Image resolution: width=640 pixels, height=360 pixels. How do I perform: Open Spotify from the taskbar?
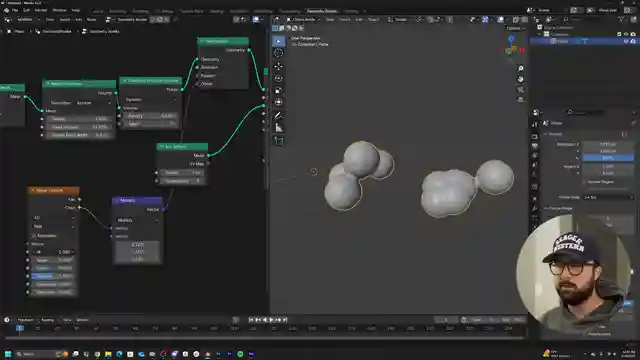(x=240, y=354)
